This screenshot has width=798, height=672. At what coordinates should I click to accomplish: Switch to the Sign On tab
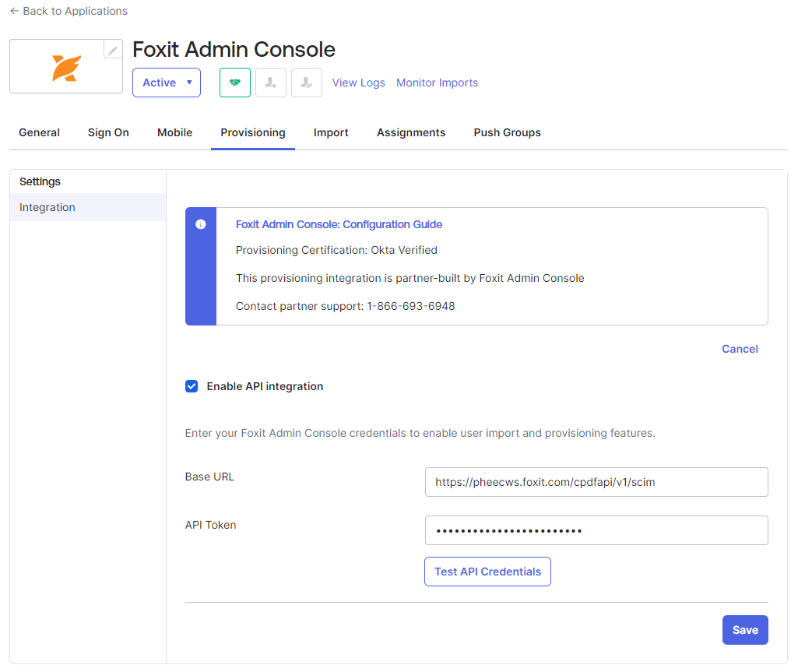pos(108,132)
